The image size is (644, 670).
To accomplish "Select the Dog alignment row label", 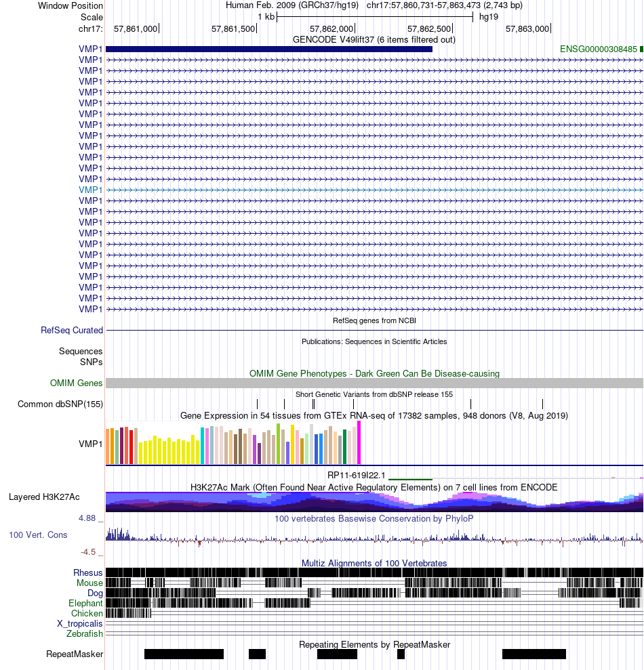I will click(95, 593).
